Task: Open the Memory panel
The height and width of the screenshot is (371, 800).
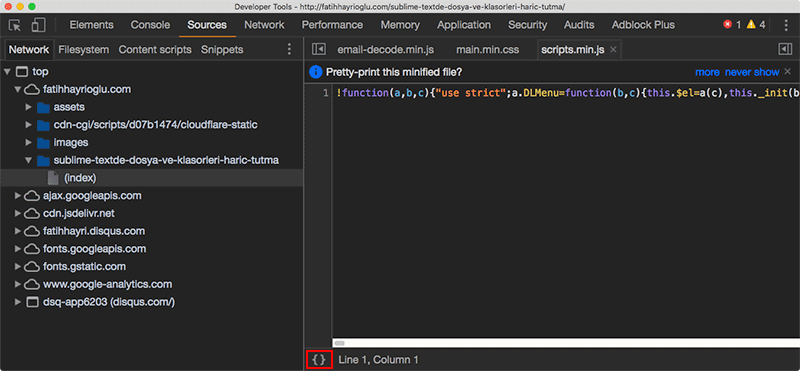Action: pos(400,25)
